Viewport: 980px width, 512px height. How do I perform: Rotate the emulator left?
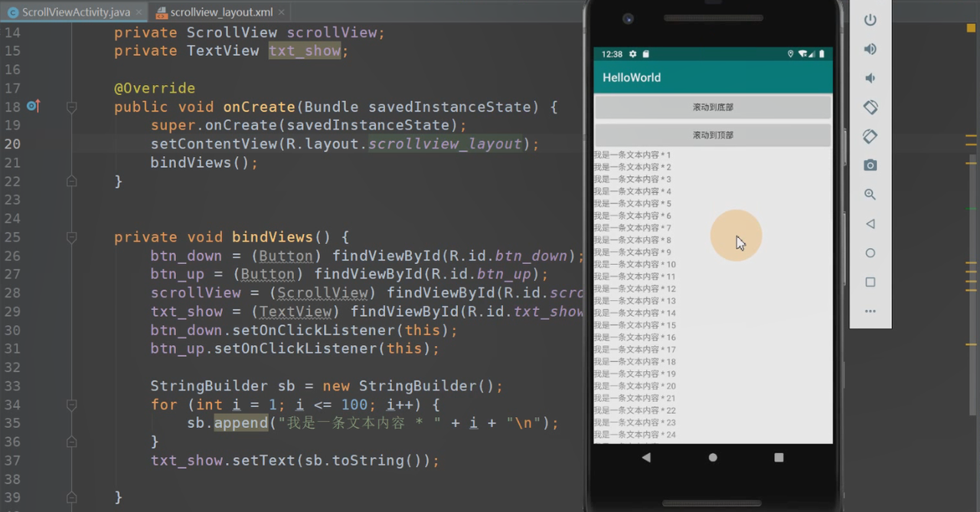(870, 107)
